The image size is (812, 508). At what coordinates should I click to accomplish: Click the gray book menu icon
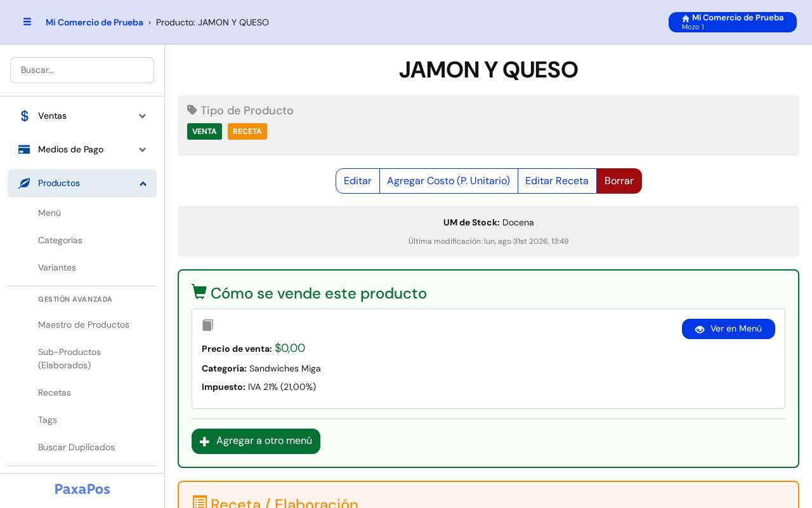(207, 325)
